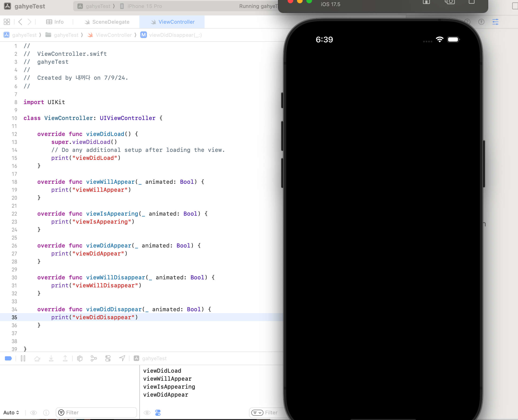This screenshot has height=420, width=518.
Task: Toggle console metadata options switch icon
Action: click(x=158, y=412)
